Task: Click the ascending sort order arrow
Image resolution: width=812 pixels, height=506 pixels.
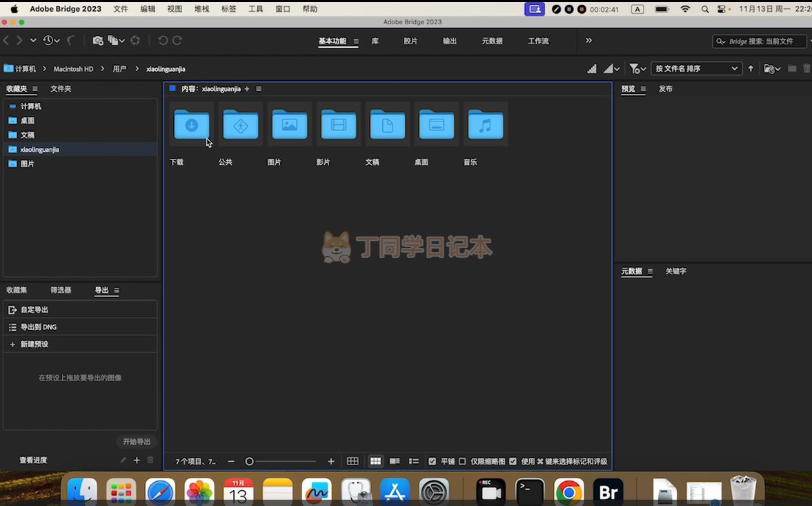Action: pos(751,68)
